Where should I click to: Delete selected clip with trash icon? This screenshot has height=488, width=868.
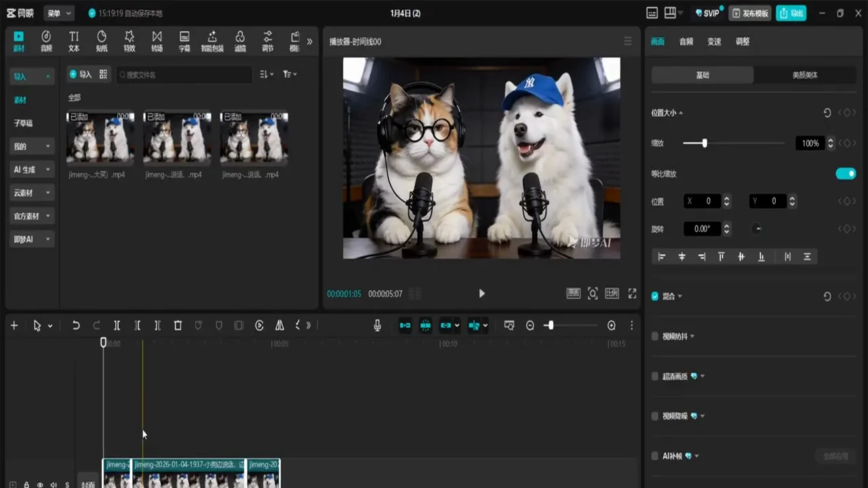(178, 325)
